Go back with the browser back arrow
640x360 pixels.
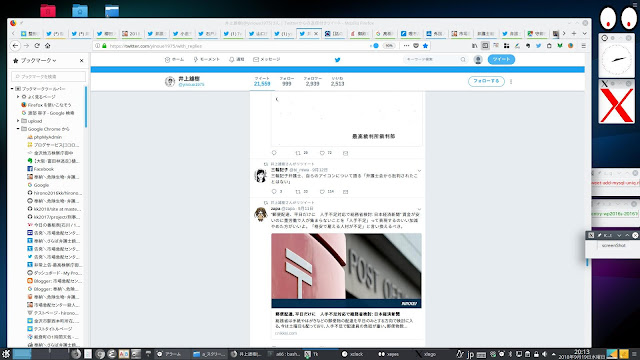16,46
